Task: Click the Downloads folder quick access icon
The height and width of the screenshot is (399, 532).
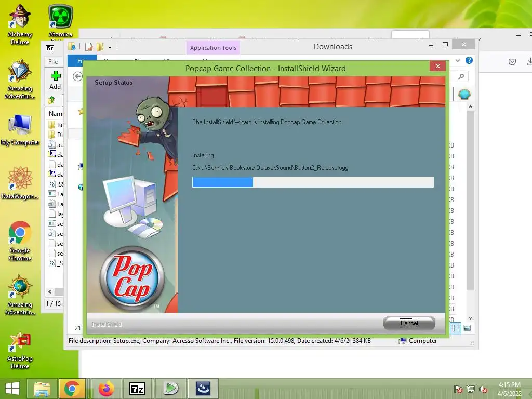Action: tap(72, 47)
